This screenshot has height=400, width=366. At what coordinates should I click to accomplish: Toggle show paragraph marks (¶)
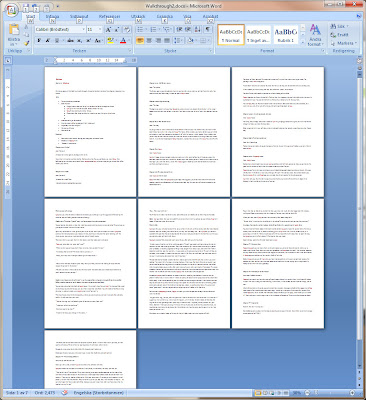pos(208,30)
